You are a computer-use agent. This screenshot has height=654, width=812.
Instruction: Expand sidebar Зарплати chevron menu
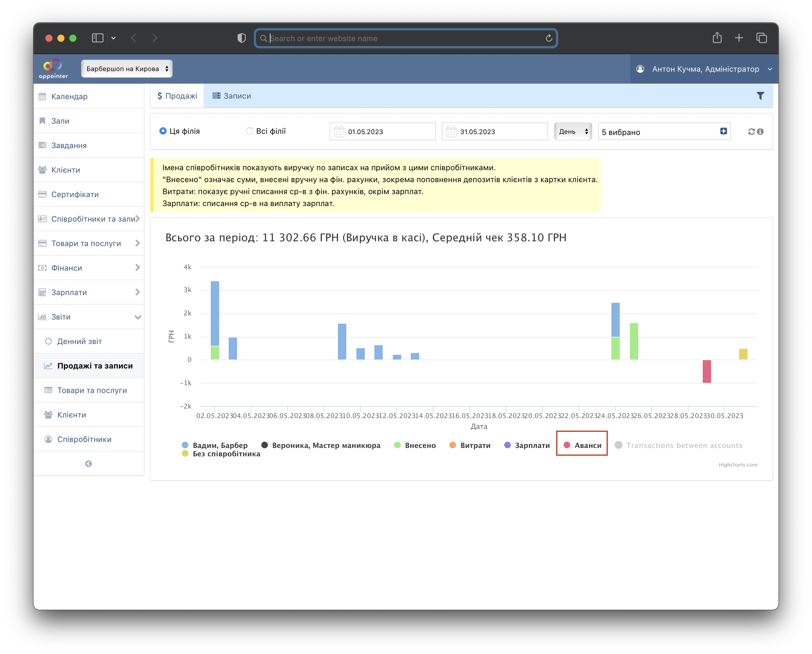coord(89,292)
